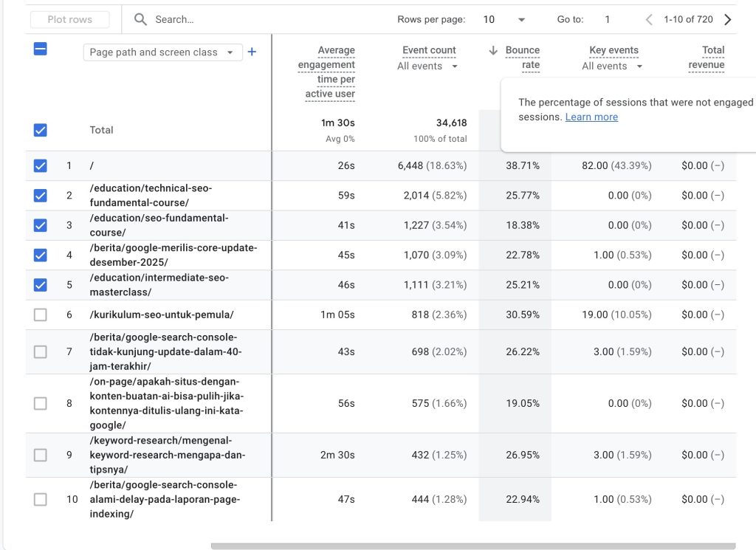The image size is (756, 550).
Task: Click the /education/intermediate-seo-masterclass/ path
Action: pyautogui.click(x=159, y=285)
